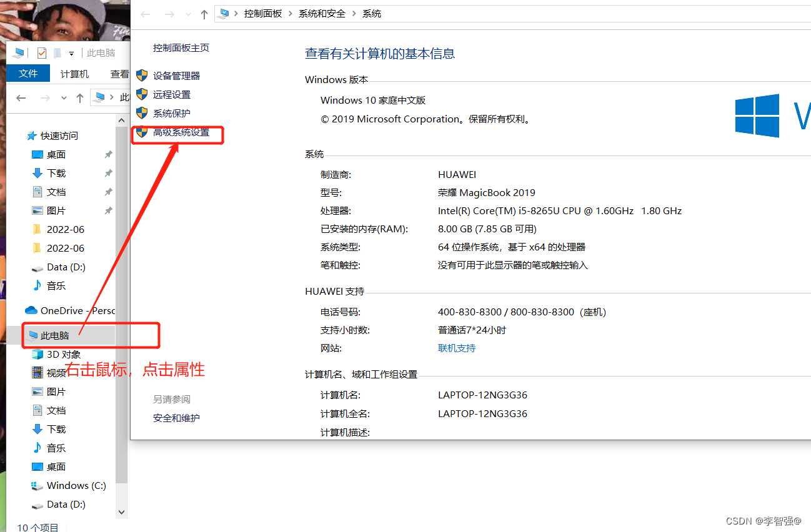
Task: Expand chevron after 控制面板 breadcrumb
Action: [x=291, y=14]
